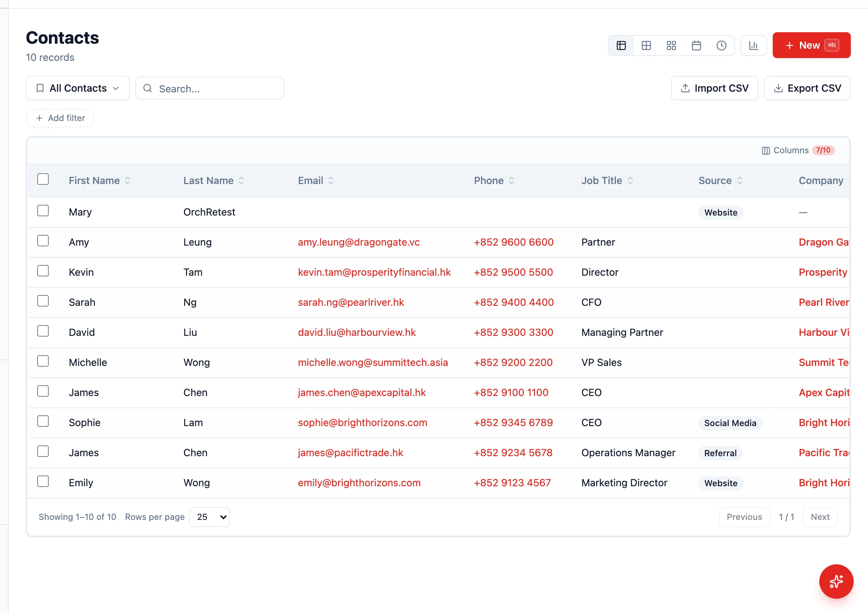Open sarah.ng@pearlriver.hk email link

point(351,302)
